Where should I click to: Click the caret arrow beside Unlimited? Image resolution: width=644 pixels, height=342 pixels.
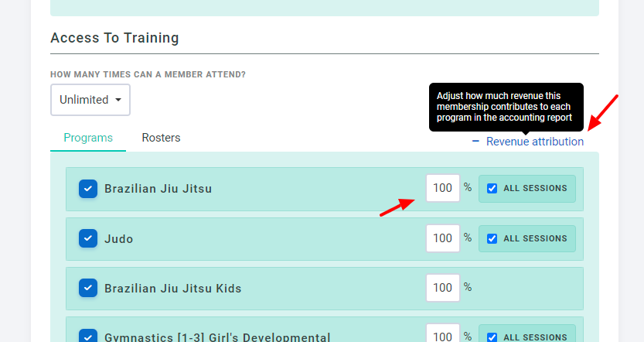118,100
